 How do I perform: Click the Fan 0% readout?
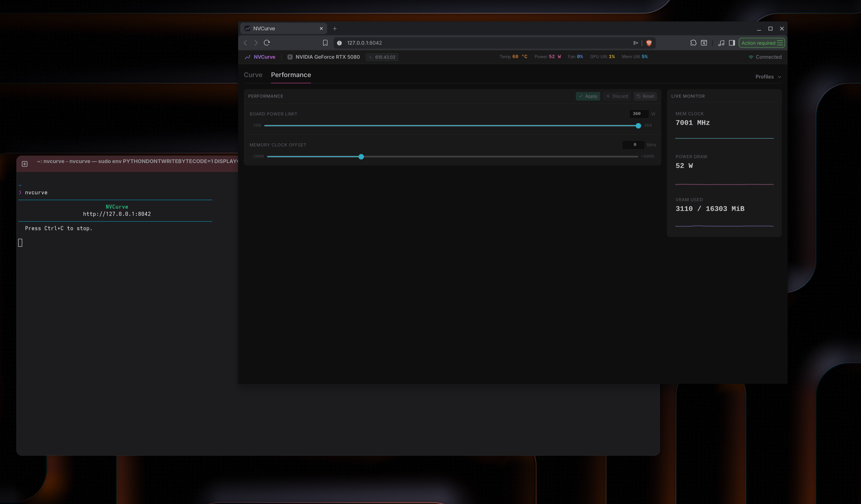(x=575, y=57)
